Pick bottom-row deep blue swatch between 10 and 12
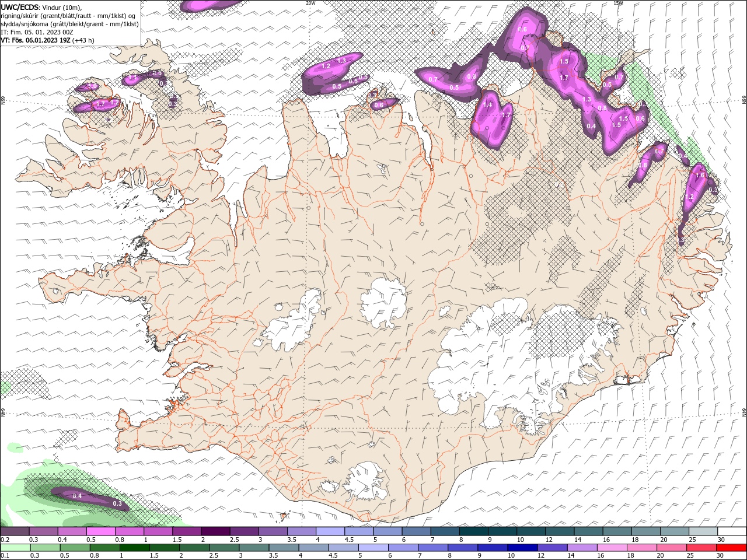Image resolution: width=747 pixels, height=560 pixels. click(522, 548)
